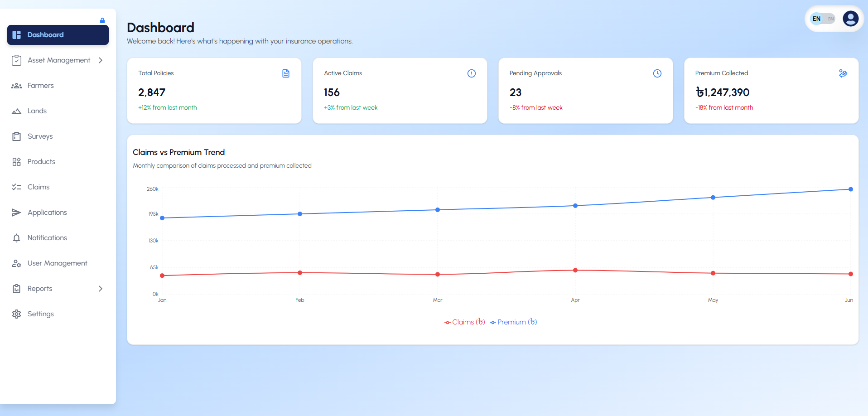Image resolution: width=868 pixels, height=416 pixels.
Task: Click the clock icon on Pending Approvals
Action: click(x=657, y=73)
